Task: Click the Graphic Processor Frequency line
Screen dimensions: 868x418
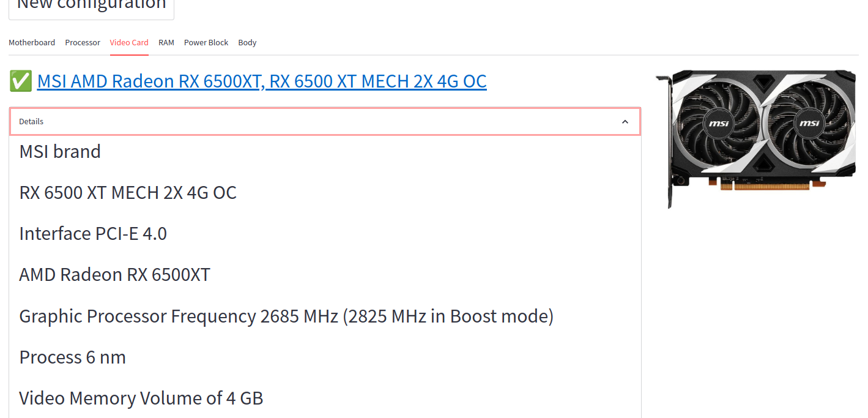Action: click(x=286, y=316)
